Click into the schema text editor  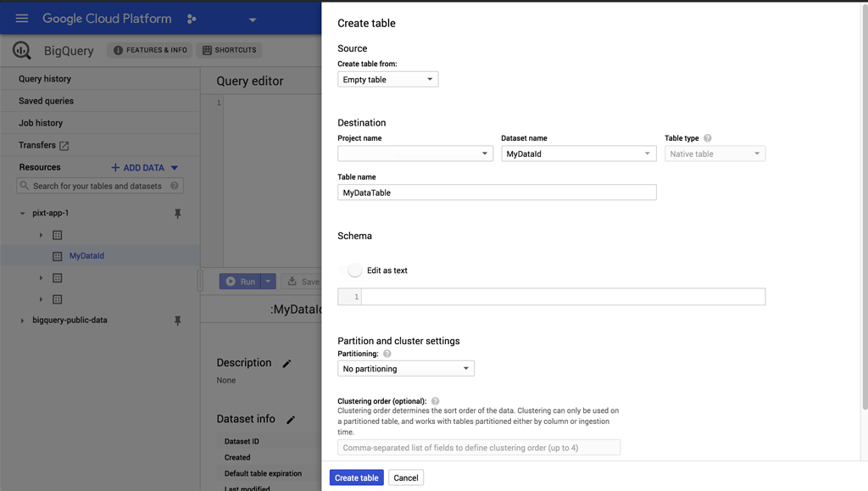563,297
